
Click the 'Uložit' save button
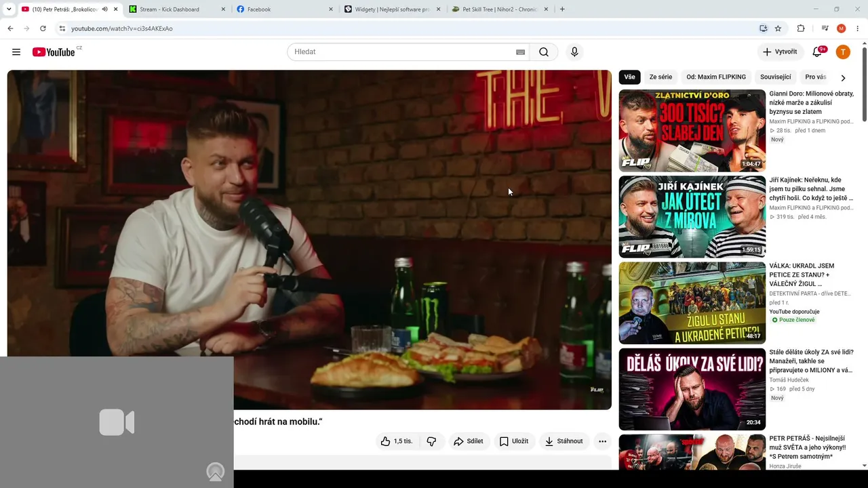click(x=514, y=441)
